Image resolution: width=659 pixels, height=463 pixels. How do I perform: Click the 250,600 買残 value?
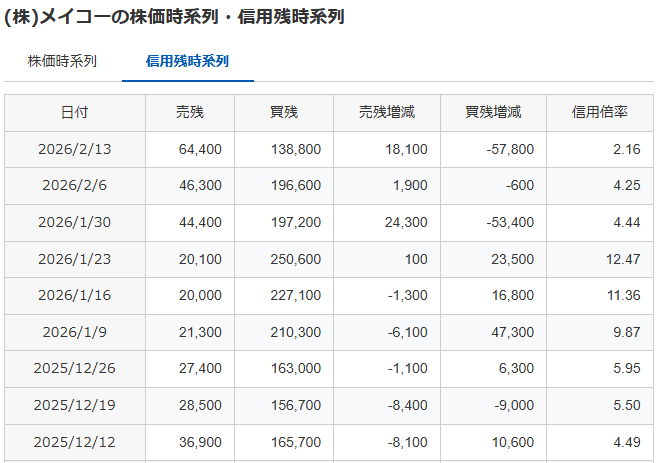[296, 259]
